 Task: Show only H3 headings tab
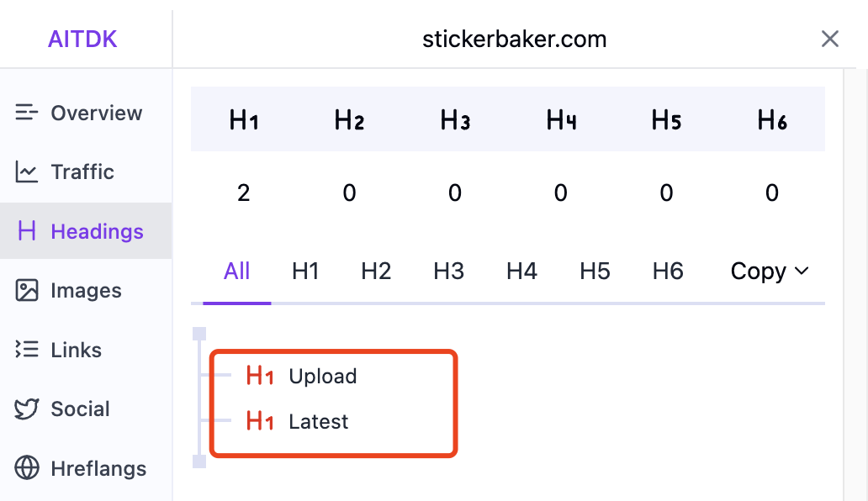[x=448, y=272]
